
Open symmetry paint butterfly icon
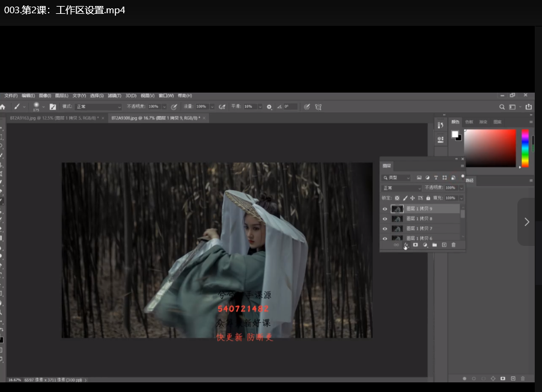coord(318,107)
